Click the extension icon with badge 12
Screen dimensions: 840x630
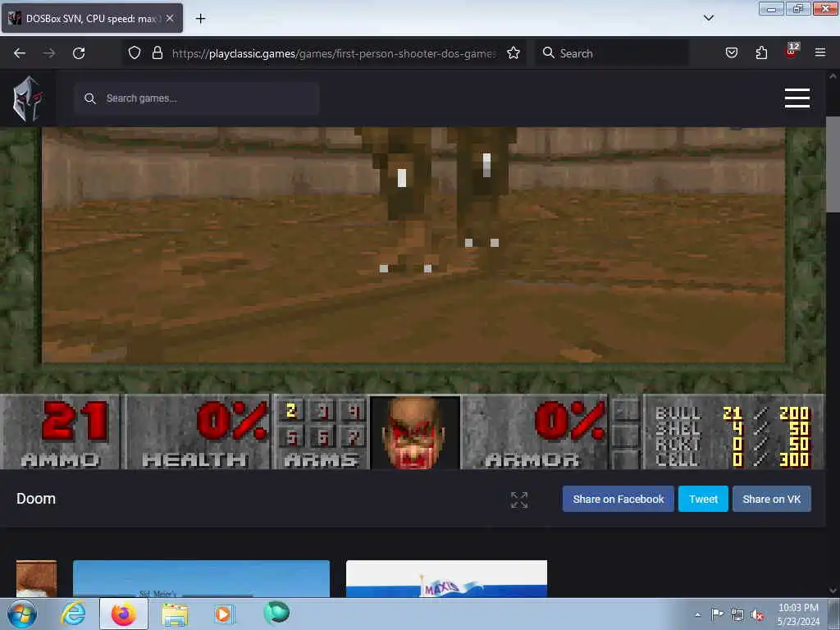[x=792, y=52]
